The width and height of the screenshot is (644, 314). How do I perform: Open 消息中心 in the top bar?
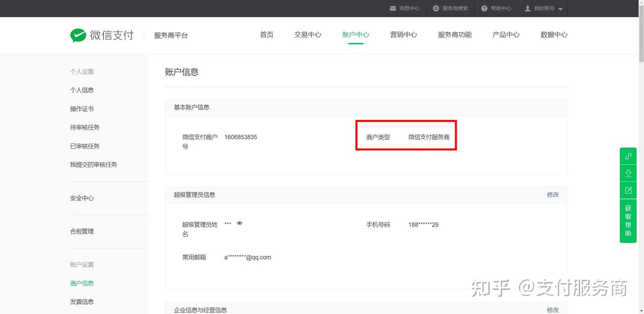point(409,8)
